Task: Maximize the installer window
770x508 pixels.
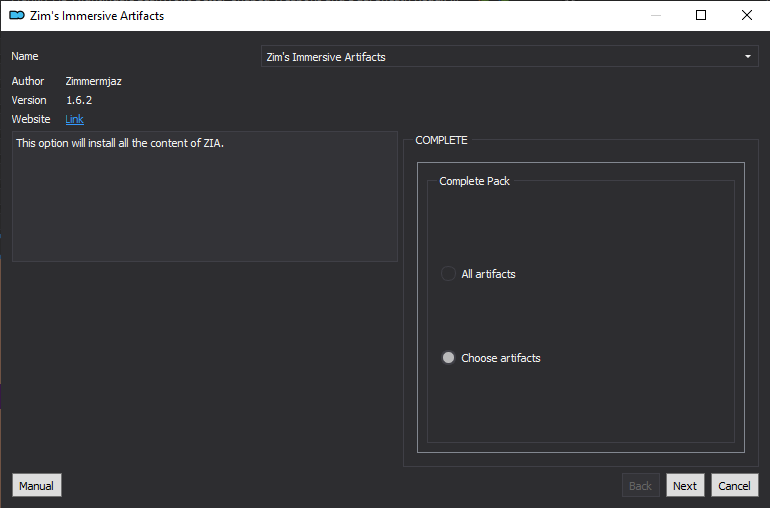Action: tap(701, 15)
